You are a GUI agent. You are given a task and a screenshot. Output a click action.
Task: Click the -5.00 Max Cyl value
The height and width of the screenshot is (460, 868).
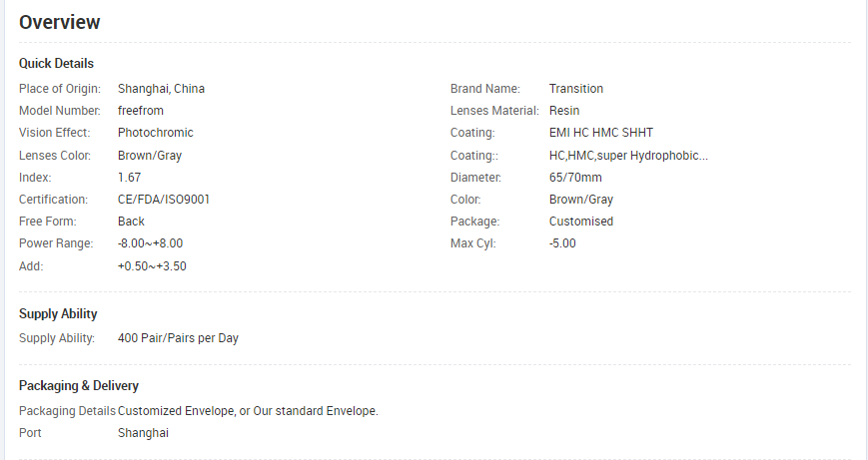562,243
